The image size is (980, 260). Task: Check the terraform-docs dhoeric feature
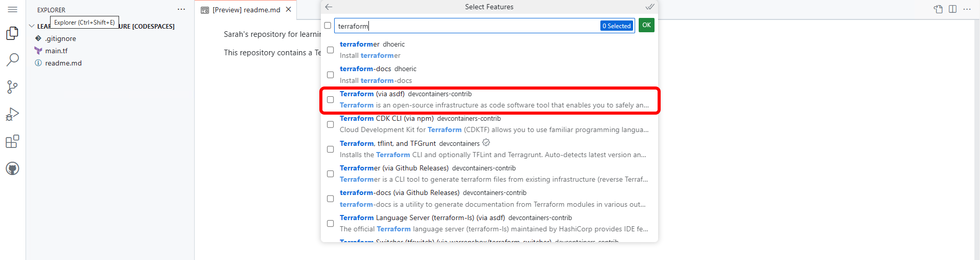pyautogui.click(x=331, y=75)
